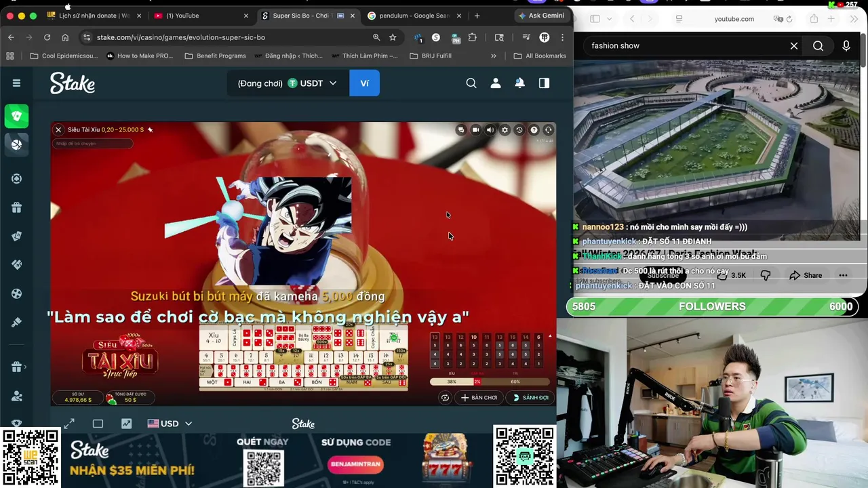The height and width of the screenshot is (488, 868).
Task: Mute the game sound speaker icon
Action: click(490, 130)
